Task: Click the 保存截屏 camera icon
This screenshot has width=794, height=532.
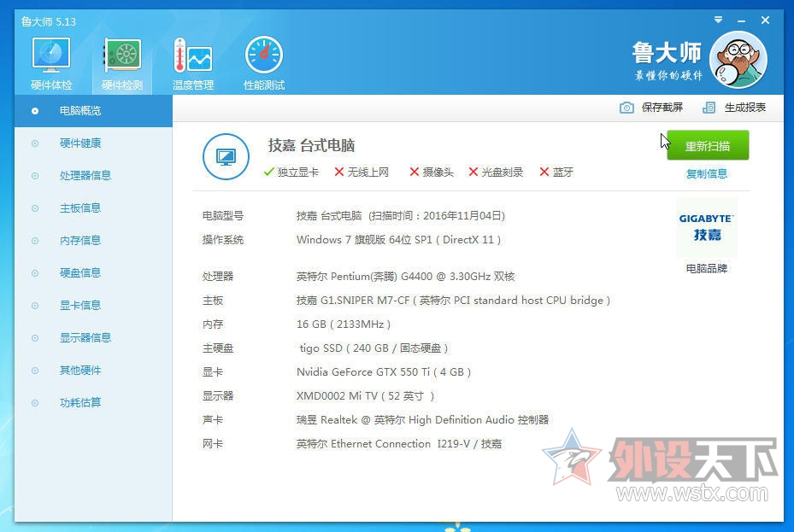Action: pos(626,108)
